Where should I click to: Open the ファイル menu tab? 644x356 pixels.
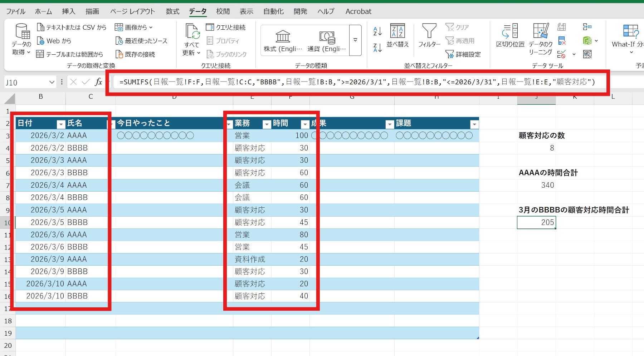pos(16,11)
